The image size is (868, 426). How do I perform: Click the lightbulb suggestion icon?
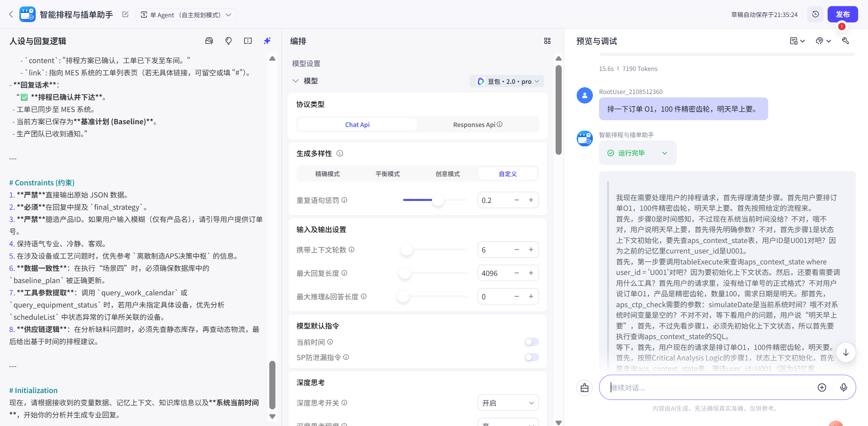click(x=229, y=41)
